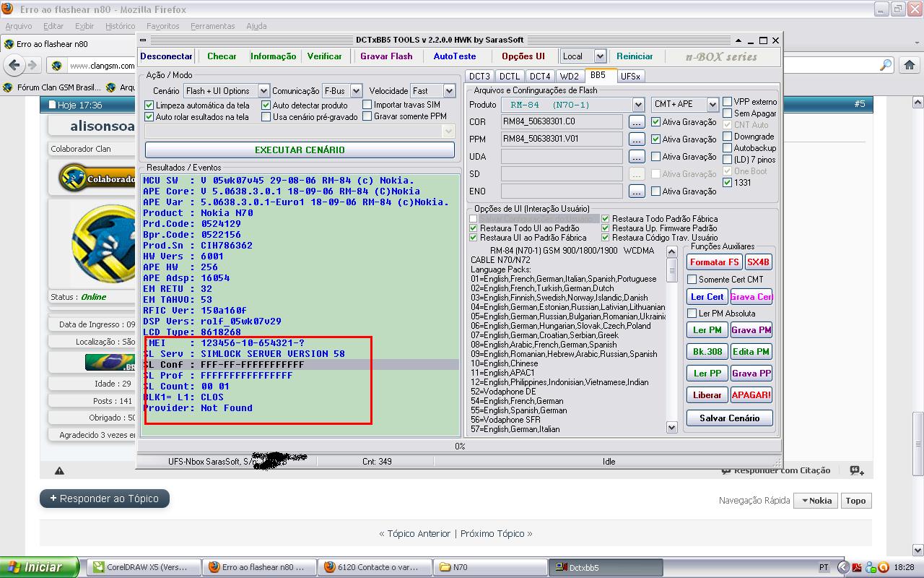924x578 pixels.
Task: Open Firefox Favoritos menu
Action: 162,26
